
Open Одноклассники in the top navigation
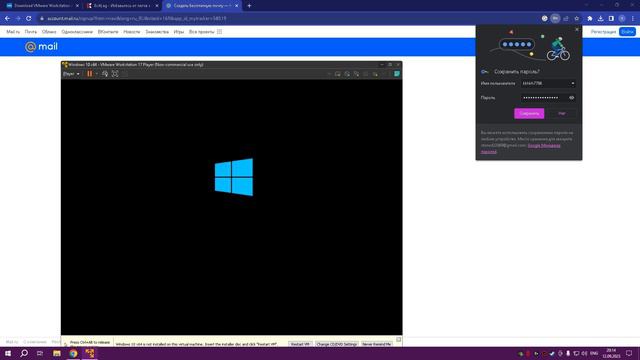(77, 31)
